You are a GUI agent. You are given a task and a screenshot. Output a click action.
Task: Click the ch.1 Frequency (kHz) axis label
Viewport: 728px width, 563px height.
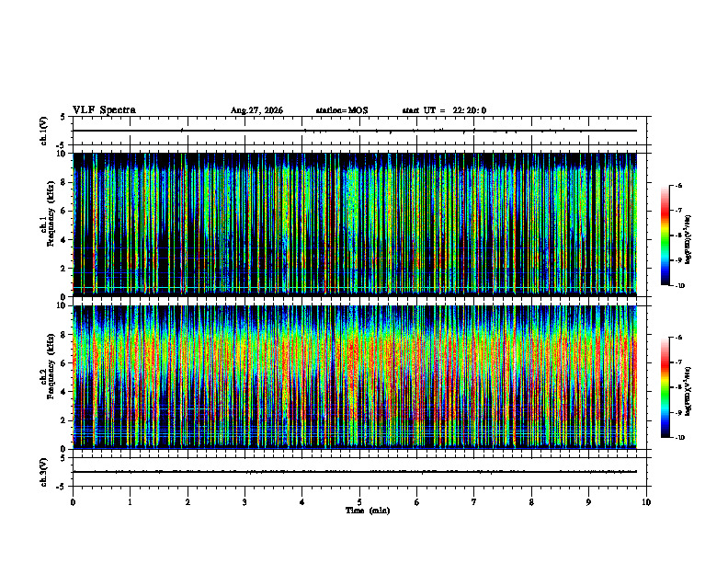47,224
